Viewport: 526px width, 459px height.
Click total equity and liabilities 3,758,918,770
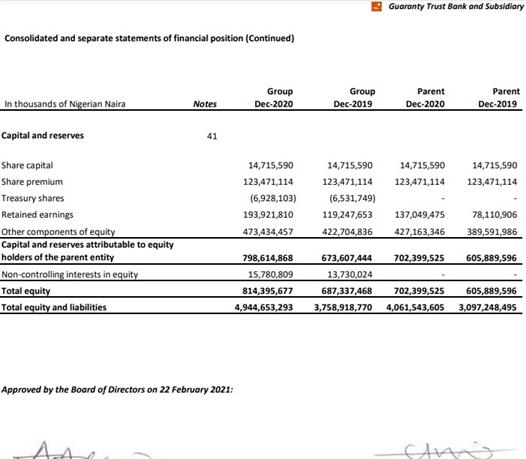point(343,307)
